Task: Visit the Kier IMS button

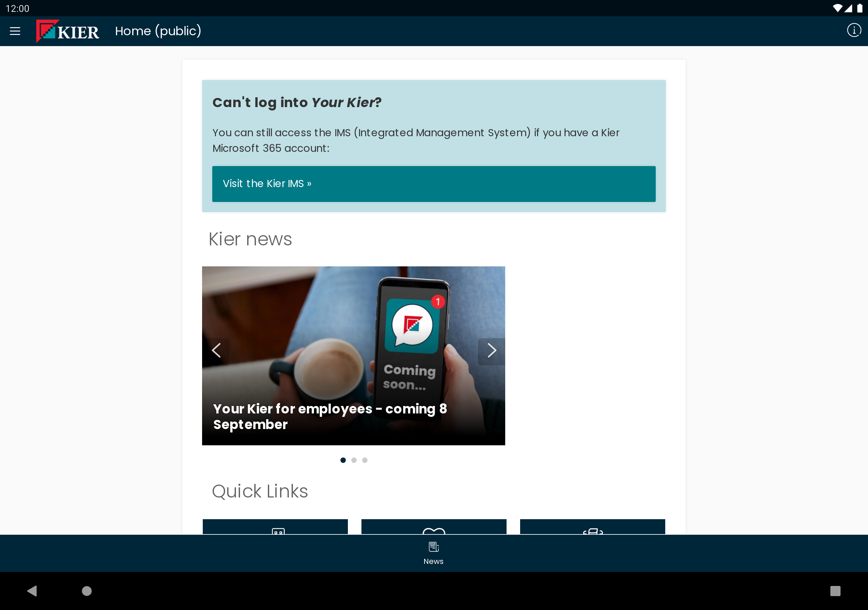Action: pos(434,184)
